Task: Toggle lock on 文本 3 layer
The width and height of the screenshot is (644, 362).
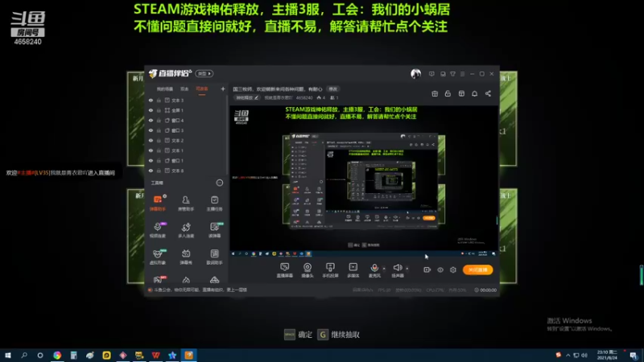Action: click(x=159, y=100)
